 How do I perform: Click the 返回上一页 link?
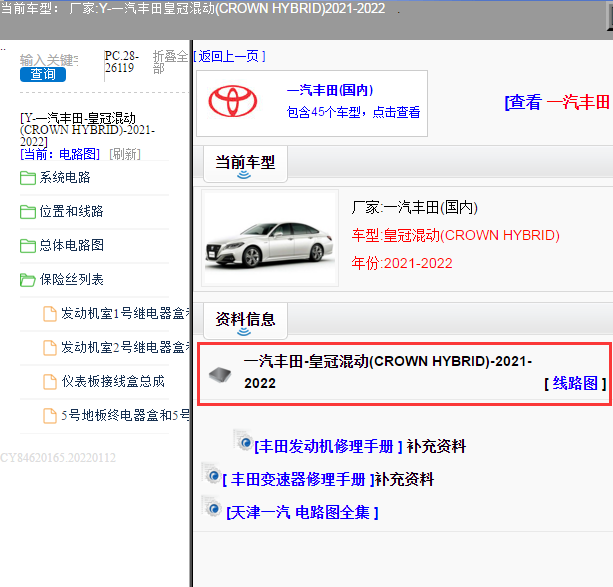click(x=229, y=56)
